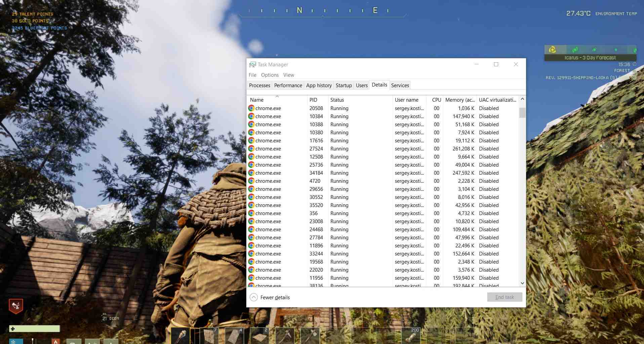Click the memory value 152,664 K
The height and width of the screenshot is (344, 644).
tap(464, 253)
